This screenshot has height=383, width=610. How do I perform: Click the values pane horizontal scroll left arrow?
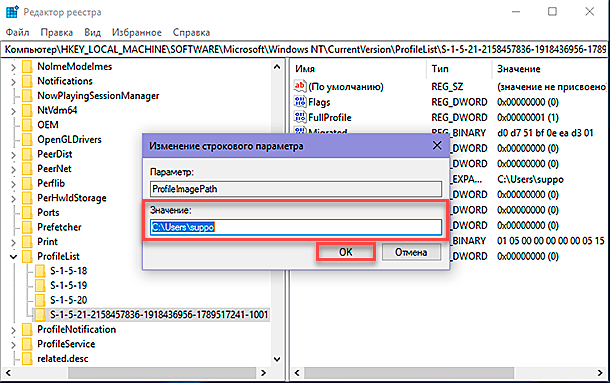click(x=297, y=373)
